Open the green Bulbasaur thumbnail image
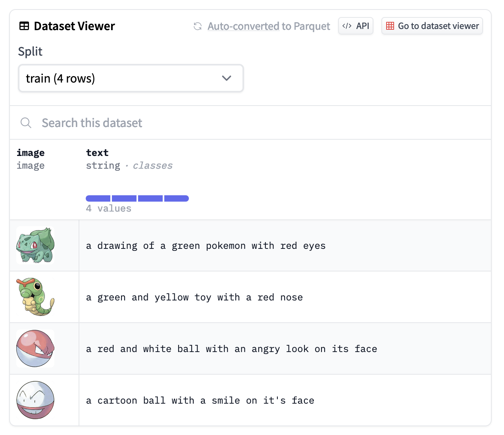Viewport: 504px width, 435px height. click(35, 245)
